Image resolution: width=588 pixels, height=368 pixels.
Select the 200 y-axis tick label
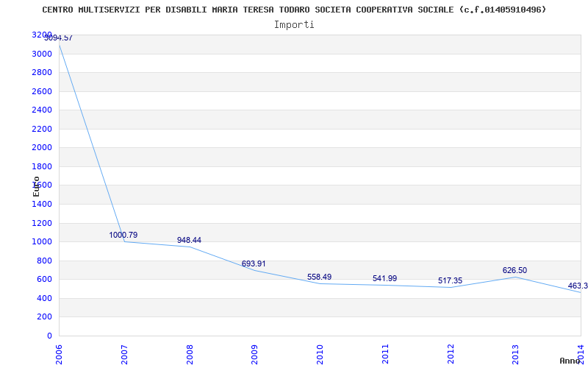[45, 316]
